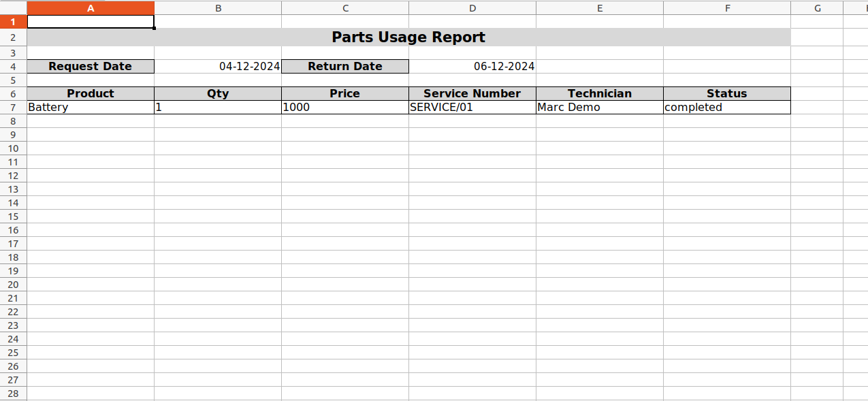Select column F header

727,8
